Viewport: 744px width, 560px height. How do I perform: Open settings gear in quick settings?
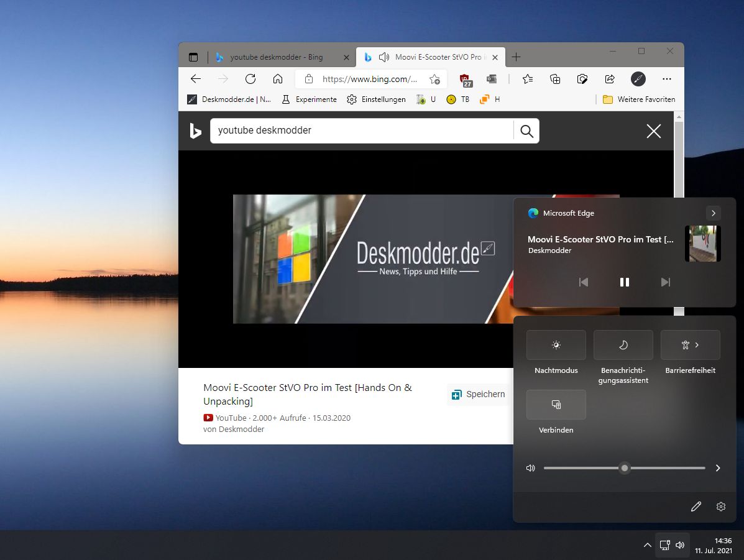[721, 507]
